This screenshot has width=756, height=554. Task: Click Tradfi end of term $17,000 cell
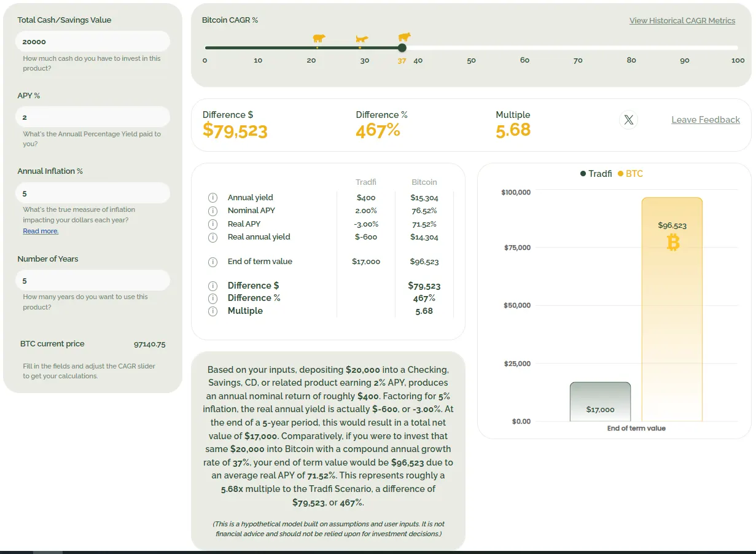pyautogui.click(x=366, y=262)
